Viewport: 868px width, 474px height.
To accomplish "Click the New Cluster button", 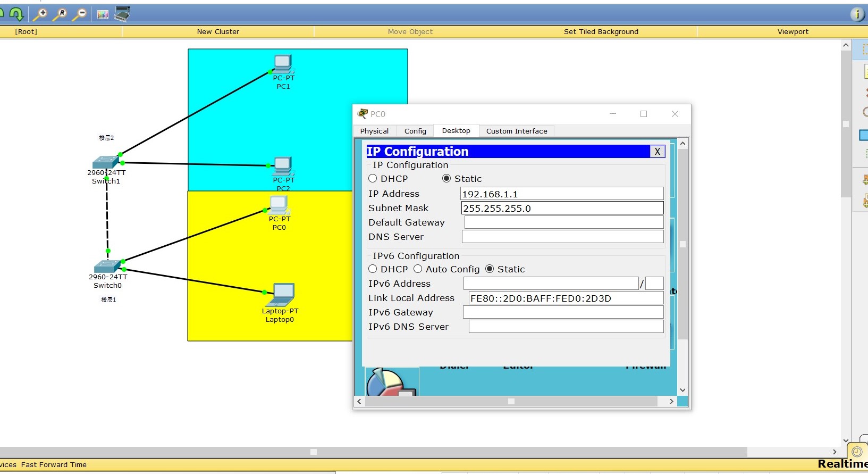I will (218, 31).
